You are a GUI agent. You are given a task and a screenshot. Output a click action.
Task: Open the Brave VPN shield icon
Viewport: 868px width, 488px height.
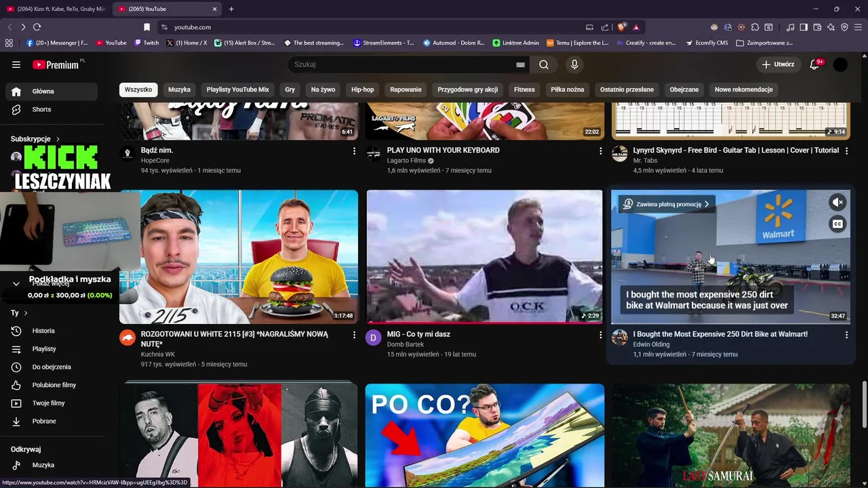pyautogui.click(x=844, y=27)
